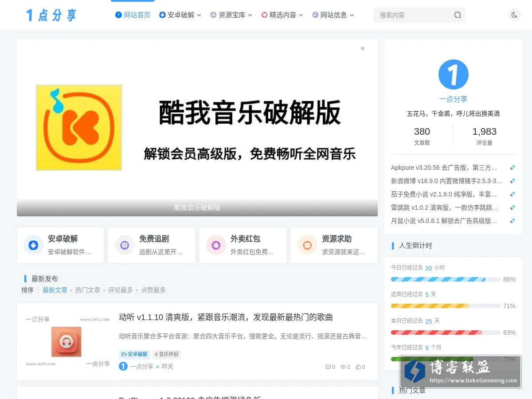Open the 酷我音乐破解版 banner image
This screenshot has width=532, height=399.
click(x=197, y=128)
